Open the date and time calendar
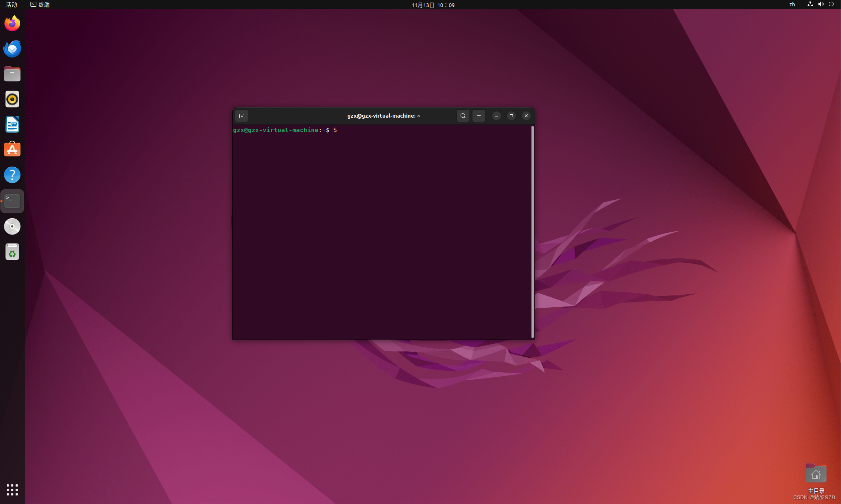 pos(433,5)
